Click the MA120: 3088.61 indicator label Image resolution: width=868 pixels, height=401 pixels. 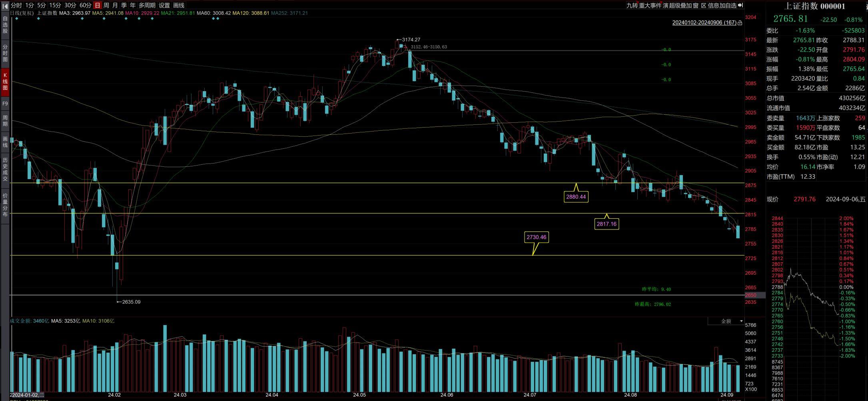pos(251,13)
